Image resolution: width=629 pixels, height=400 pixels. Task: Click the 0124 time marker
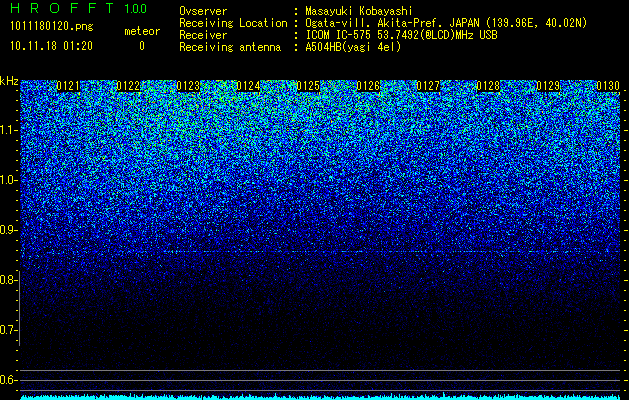tap(248, 86)
